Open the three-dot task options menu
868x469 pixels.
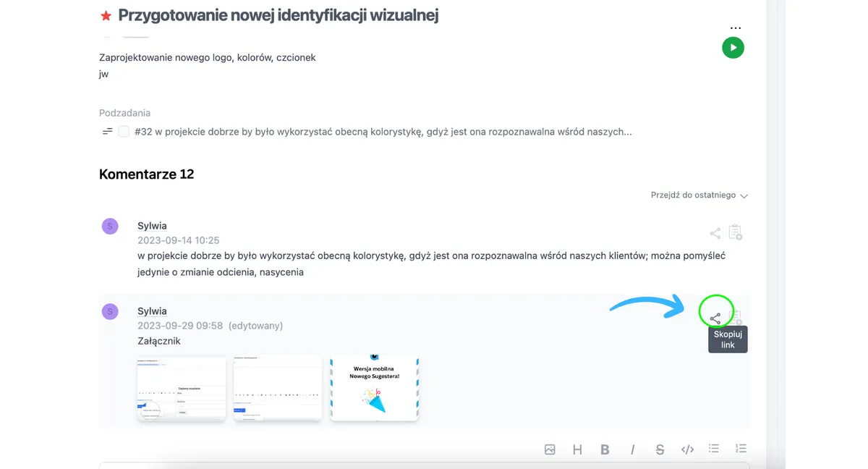click(x=736, y=28)
